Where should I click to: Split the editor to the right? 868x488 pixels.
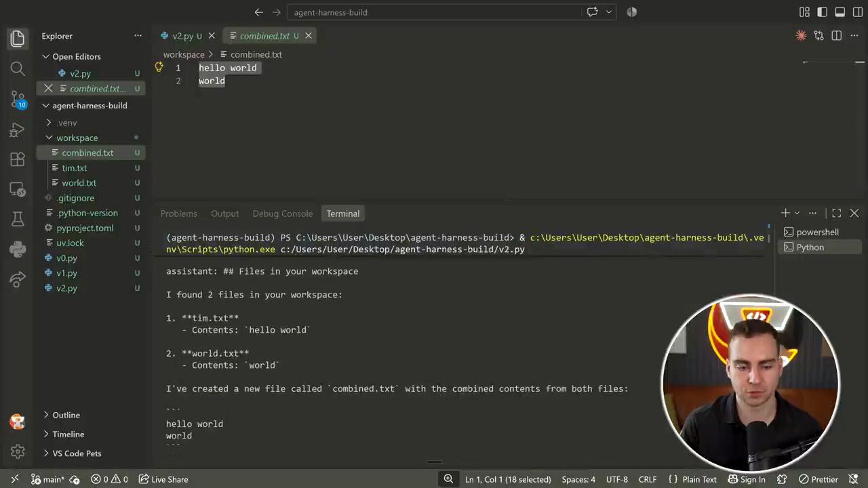point(837,36)
